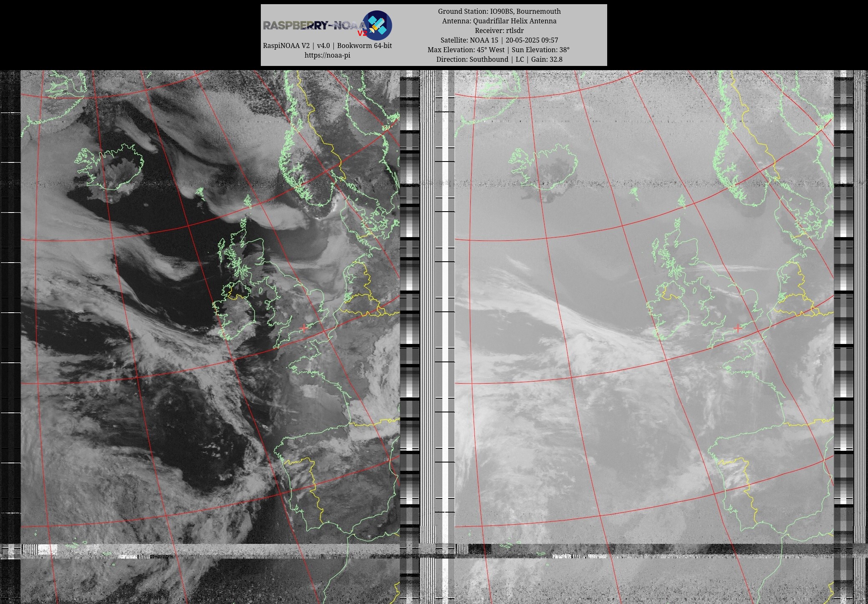Click the satellite emblem in the logo
The height and width of the screenshot is (604, 868).
pos(377,25)
